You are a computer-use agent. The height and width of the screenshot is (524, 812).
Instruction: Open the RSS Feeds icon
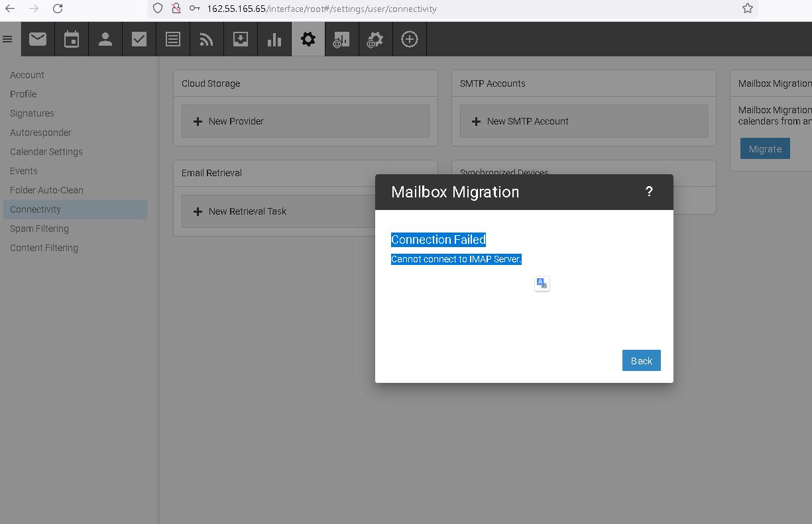207,39
